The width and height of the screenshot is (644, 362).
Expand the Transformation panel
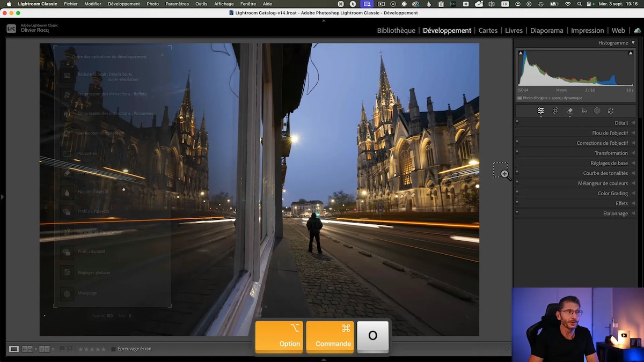[633, 153]
